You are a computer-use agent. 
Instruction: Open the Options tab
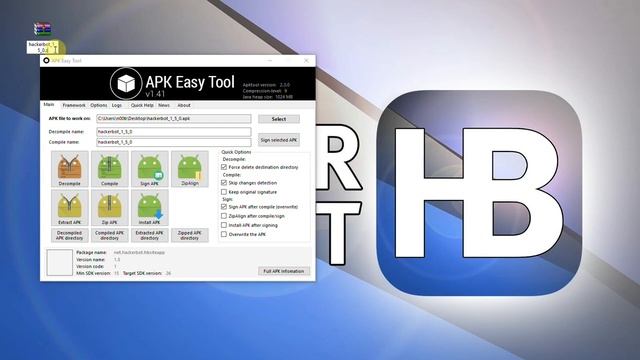98,105
